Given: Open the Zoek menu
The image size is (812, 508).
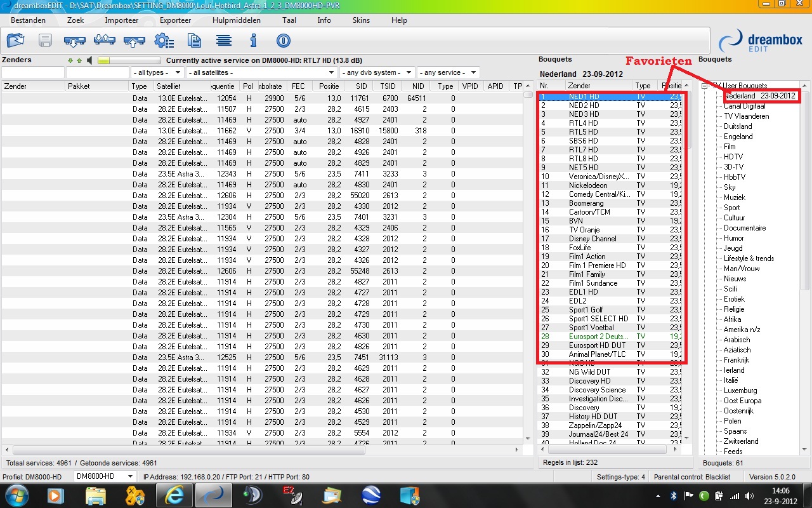Looking at the screenshot, I should pos(75,20).
